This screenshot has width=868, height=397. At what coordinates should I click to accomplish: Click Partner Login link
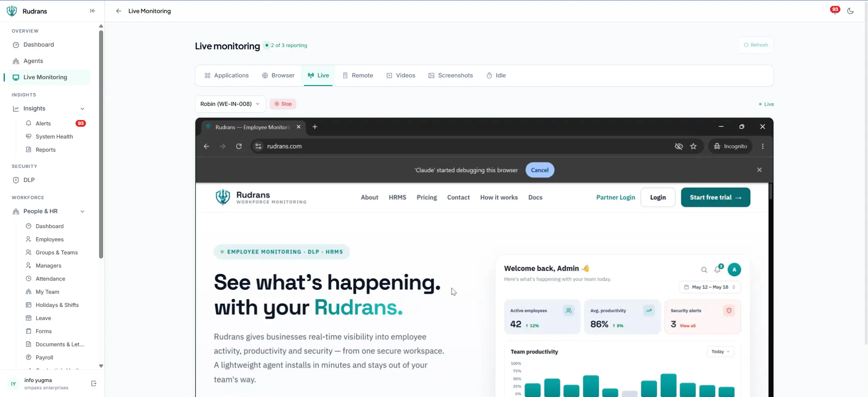(x=616, y=197)
